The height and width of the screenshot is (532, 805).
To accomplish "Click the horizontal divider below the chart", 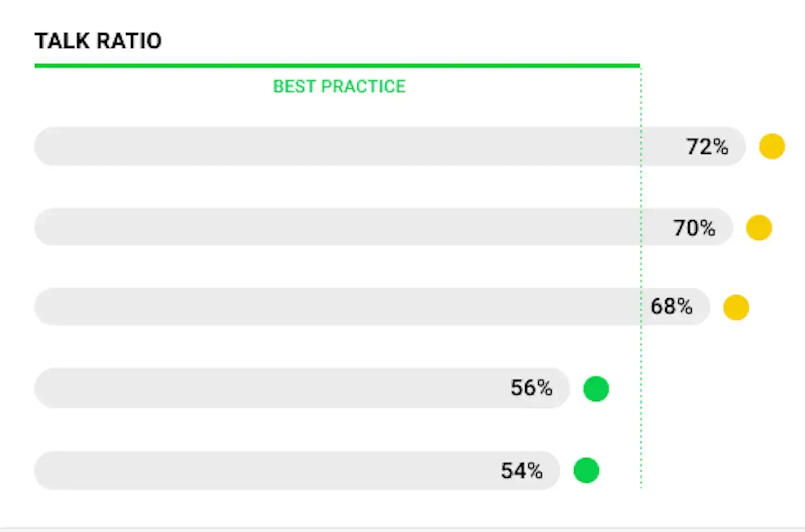I will tap(402, 528).
